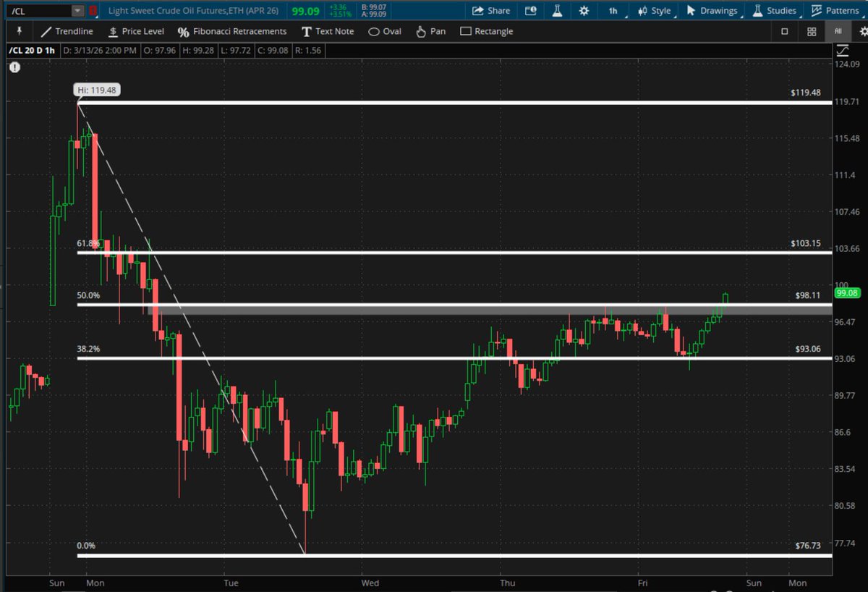Screen dimensions: 868x592
Task: Activate the Fibonacci Retracements tool
Action: point(232,31)
